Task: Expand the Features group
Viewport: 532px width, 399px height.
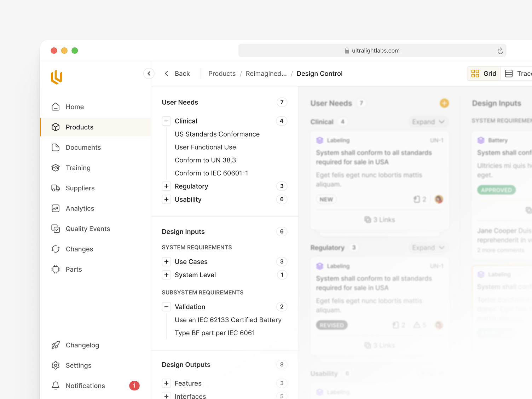Action: click(x=166, y=383)
